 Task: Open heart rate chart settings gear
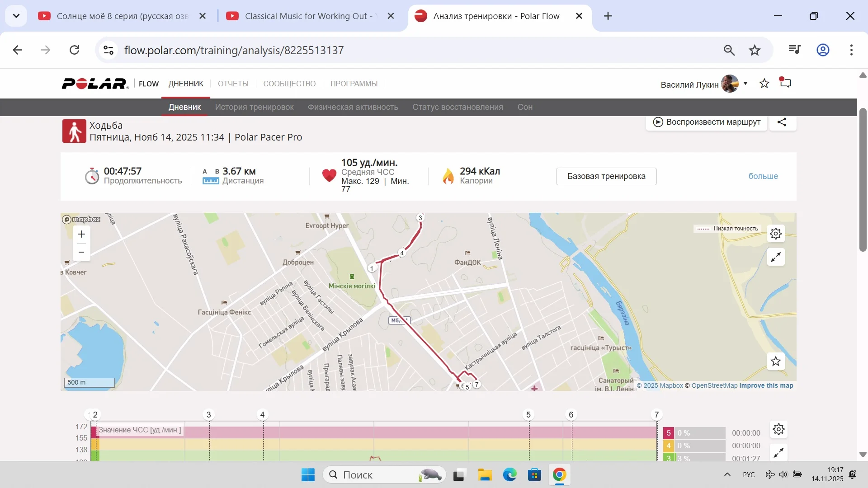[778, 429]
